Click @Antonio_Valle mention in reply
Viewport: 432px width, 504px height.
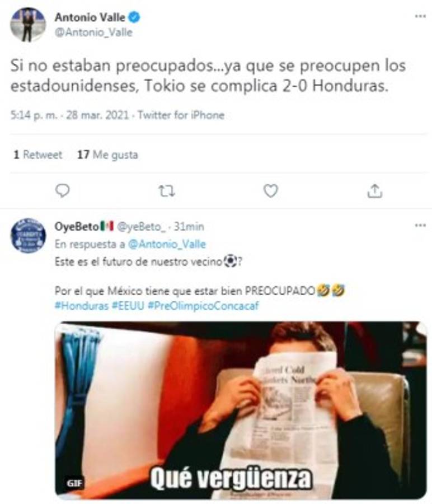(167, 244)
